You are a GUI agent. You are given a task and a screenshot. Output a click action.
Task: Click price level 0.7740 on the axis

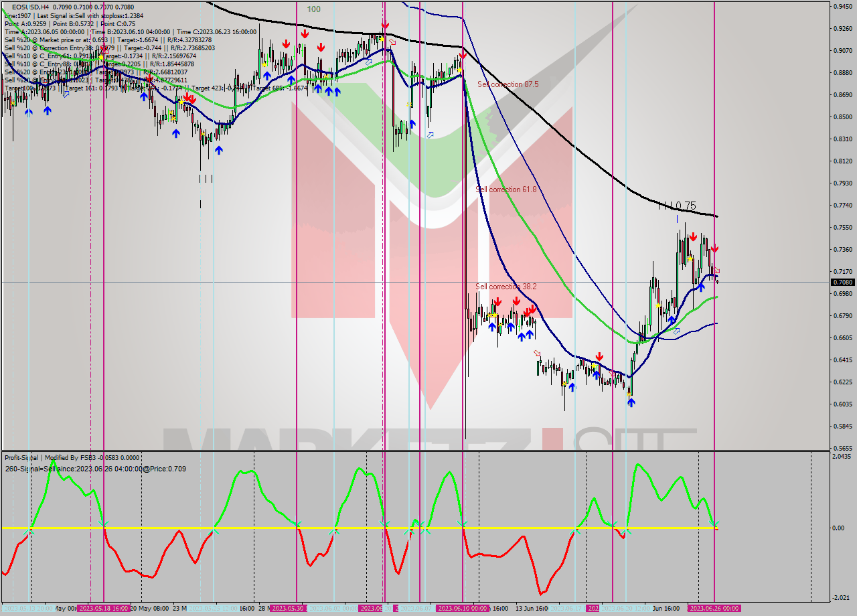tap(842, 206)
